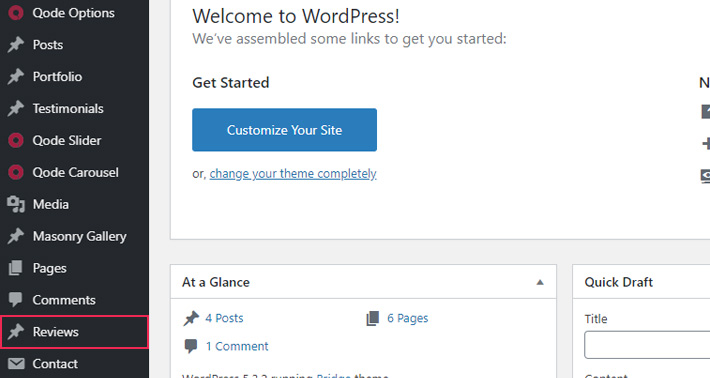The width and height of the screenshot is (710, 378).
Task: Click the pages icon next to 6 Pages
Action: point(373,318)
